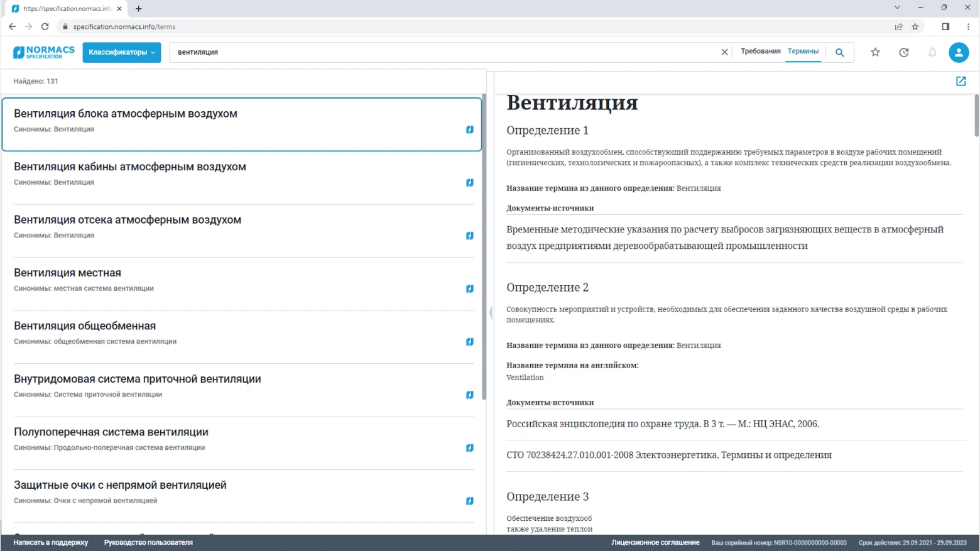Open the browser tab list chevron
980x551 pixels.
(897, 8)
